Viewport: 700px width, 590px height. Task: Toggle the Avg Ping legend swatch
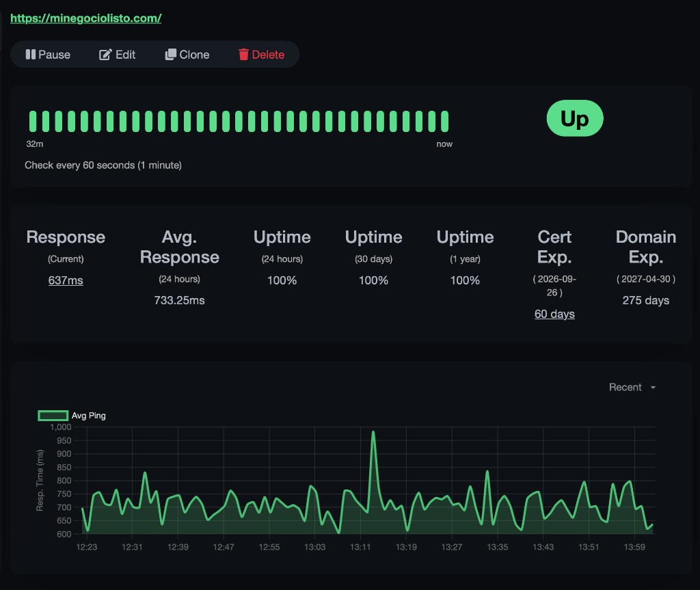click(x=53, y=416)
